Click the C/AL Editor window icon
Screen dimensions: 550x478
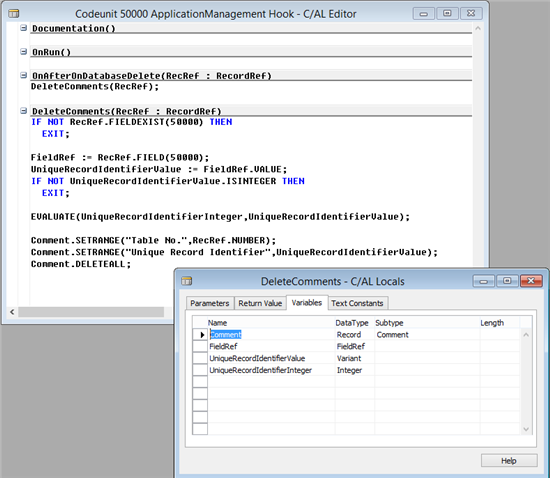point(14,14)
